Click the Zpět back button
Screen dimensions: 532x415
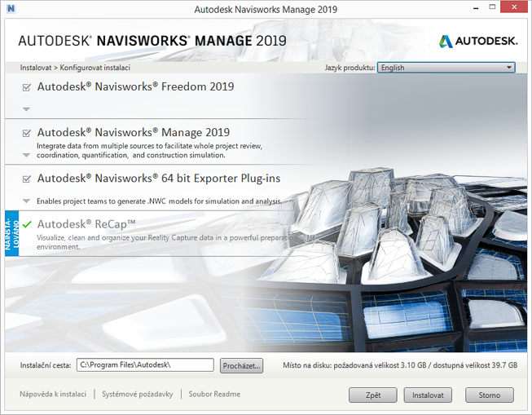tap(373, 395)
